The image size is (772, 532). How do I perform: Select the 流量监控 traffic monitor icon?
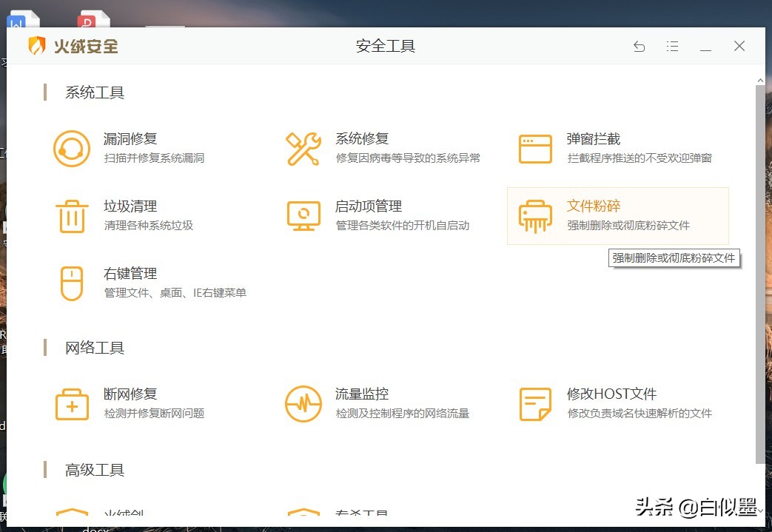click(303, 403)
